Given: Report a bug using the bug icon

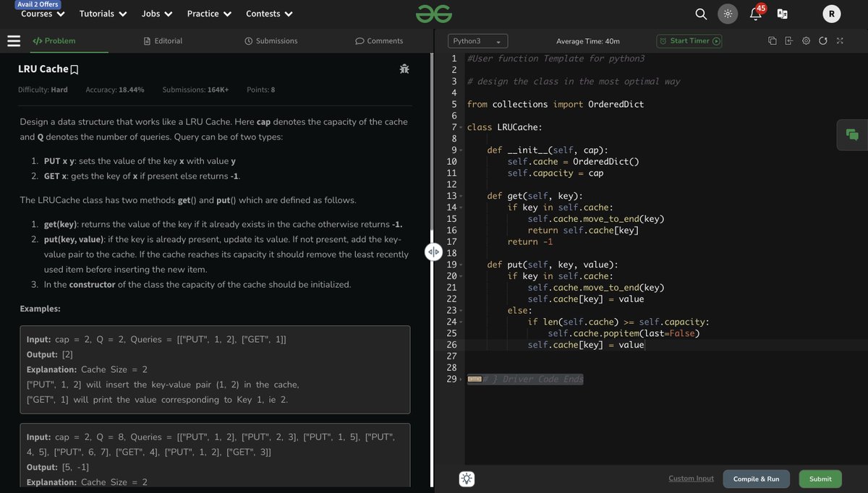Looking at the screenshot, I should pyautogui.click(x=404, y=69).
